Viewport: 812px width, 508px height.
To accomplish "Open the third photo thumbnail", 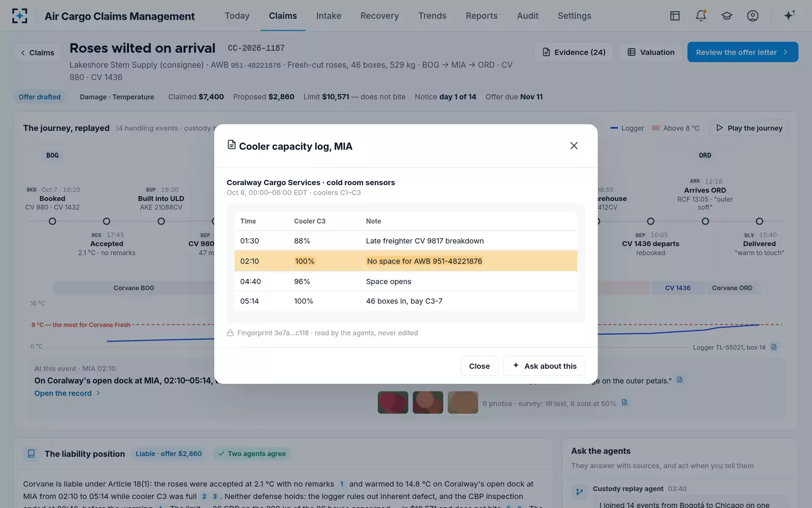I will pos(463,402).
